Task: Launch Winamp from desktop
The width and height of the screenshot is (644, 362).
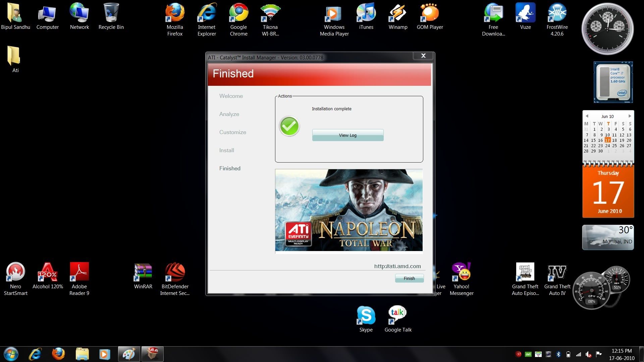Action: point(398,16)
